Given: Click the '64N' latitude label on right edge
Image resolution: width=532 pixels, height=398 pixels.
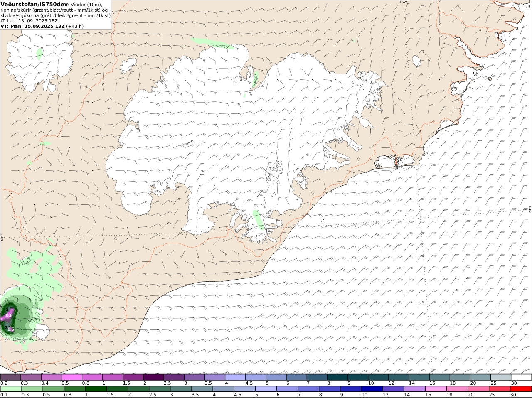Looking at the screenshot, I should click(x=530, y=209).
